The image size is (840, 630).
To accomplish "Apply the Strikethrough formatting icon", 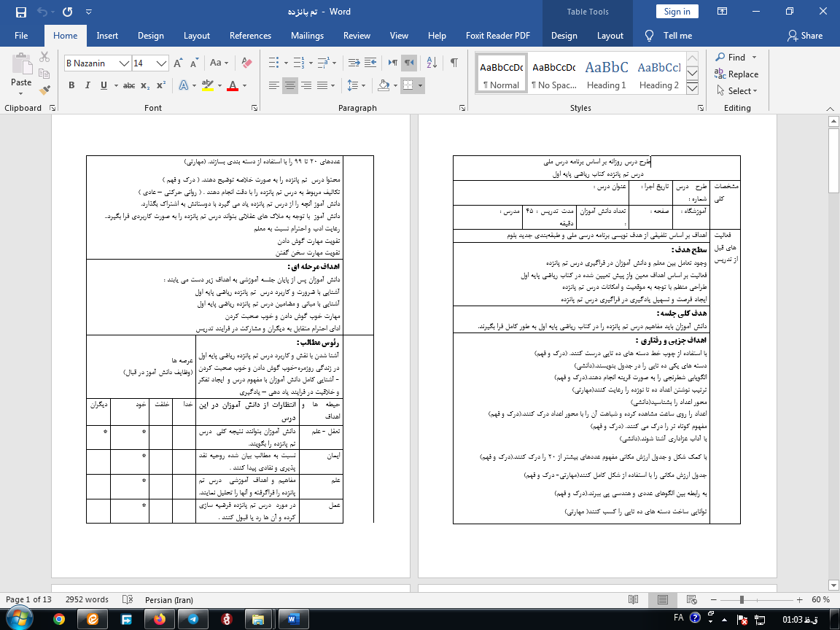I will (x=129, y=86).
